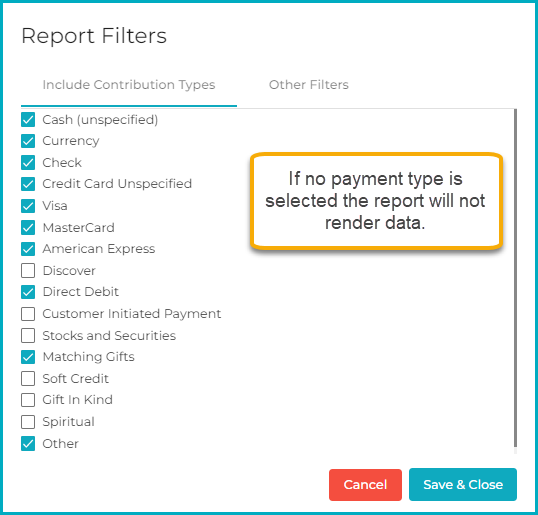Screen dimensions: 538x515
Task: Click the red Cancel button
Action: 365,485
